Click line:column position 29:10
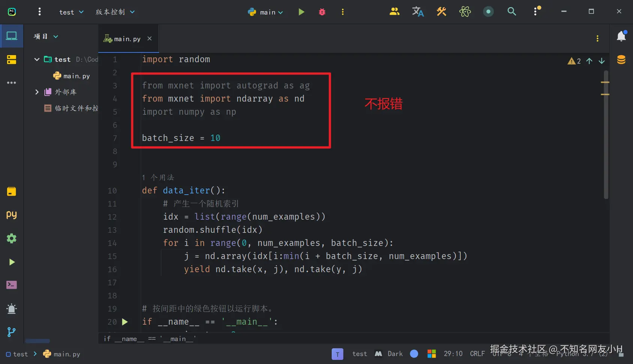Viewport: 633px width, 364px height. click(x=453, y=354)
